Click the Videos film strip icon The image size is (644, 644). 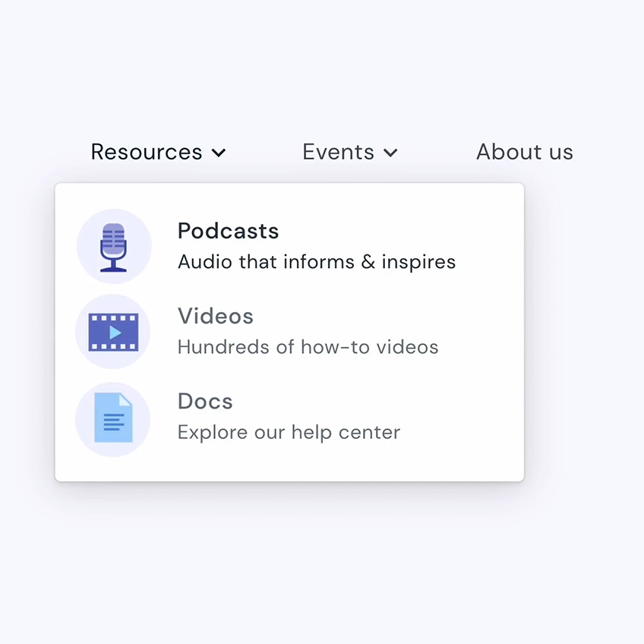[x=113, y=332]
